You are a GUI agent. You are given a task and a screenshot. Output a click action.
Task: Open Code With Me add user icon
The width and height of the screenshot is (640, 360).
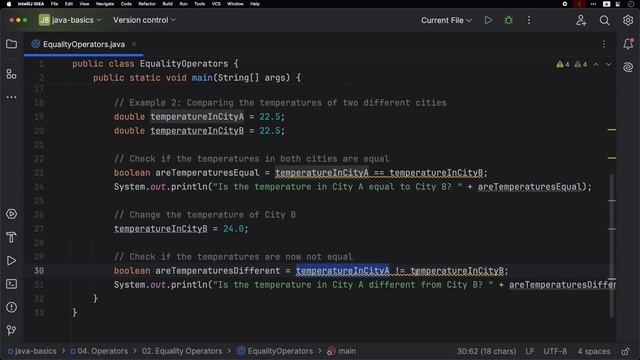coord(581,20)
